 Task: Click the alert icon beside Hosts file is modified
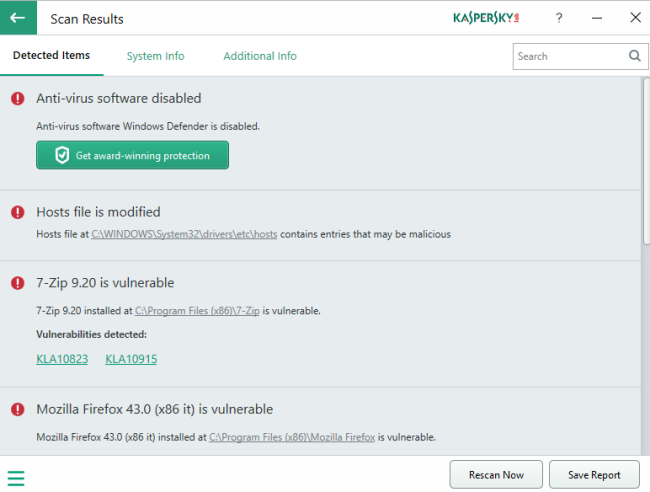coord(17,212)
